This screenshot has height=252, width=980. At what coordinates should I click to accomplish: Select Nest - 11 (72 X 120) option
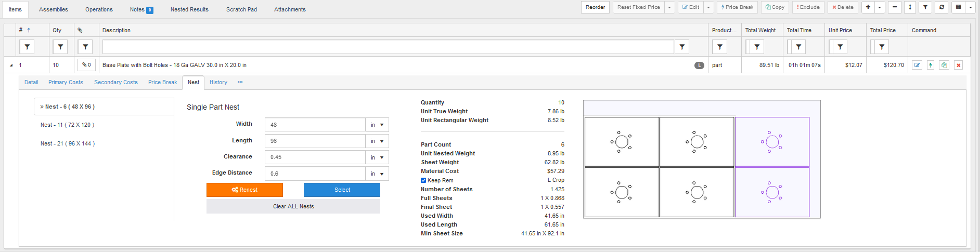click(67, 125)
